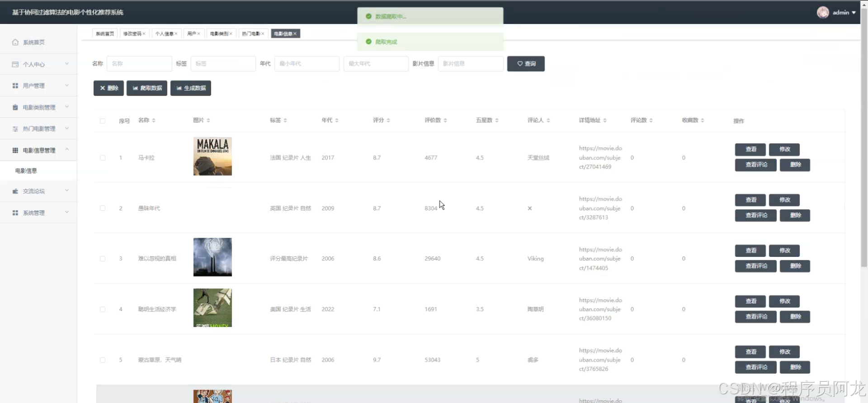Click 查看 for the 马卡拉 row
Viewport: 868px width, 403px height.
[751, 149]
